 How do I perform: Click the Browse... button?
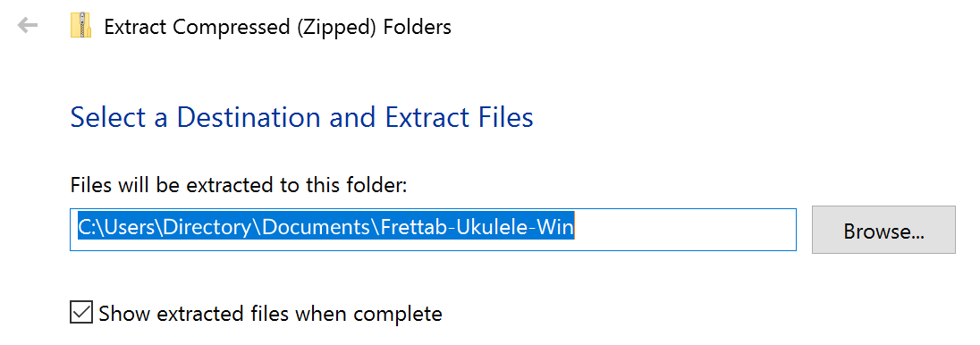pos(883,230)
